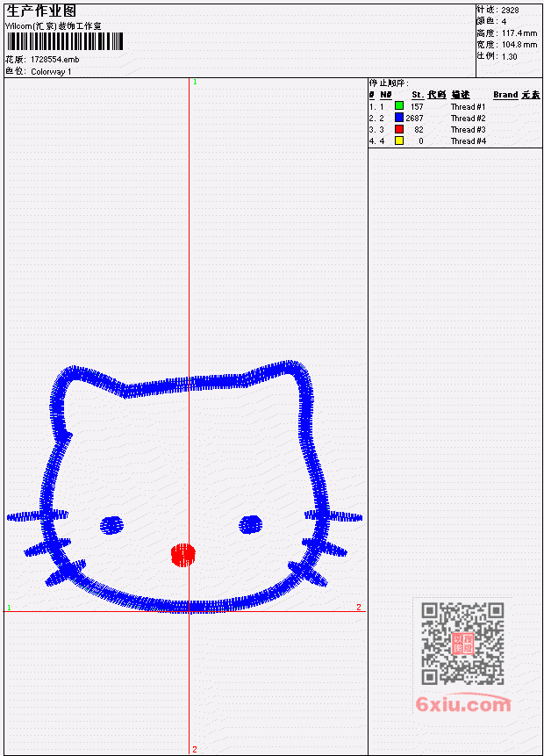This screenshot has width=544, height=756.
Task: Click the width value '104.8 mm'
Action: (519, 45)
